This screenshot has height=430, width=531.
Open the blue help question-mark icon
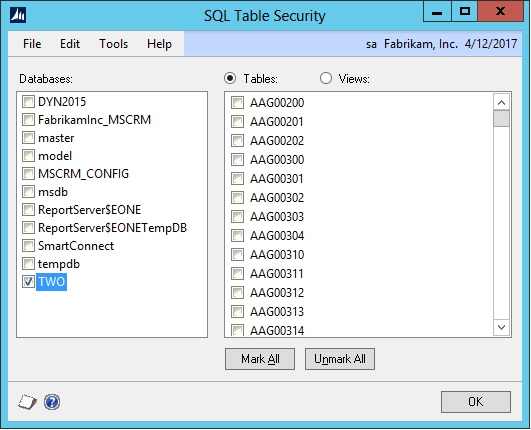coord(52,402)
